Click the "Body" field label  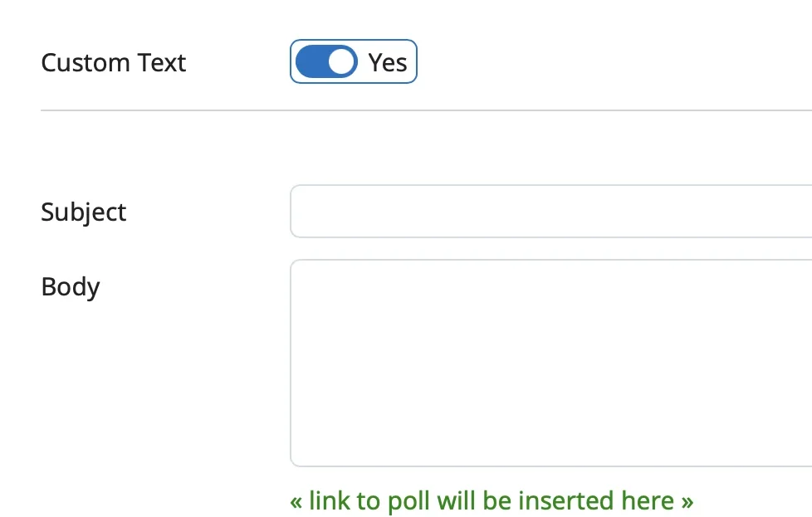point(71,287)
